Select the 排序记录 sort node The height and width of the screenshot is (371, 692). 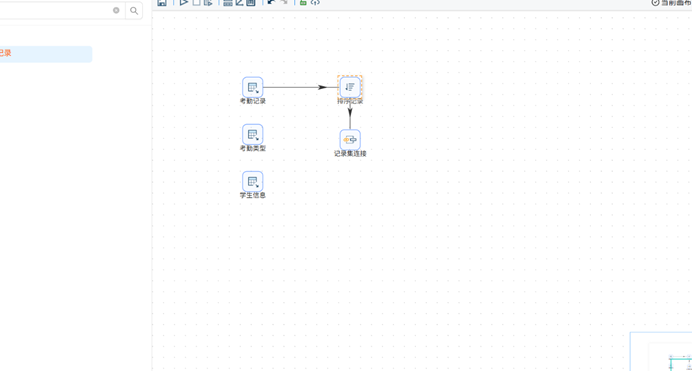tap(350, 87)
